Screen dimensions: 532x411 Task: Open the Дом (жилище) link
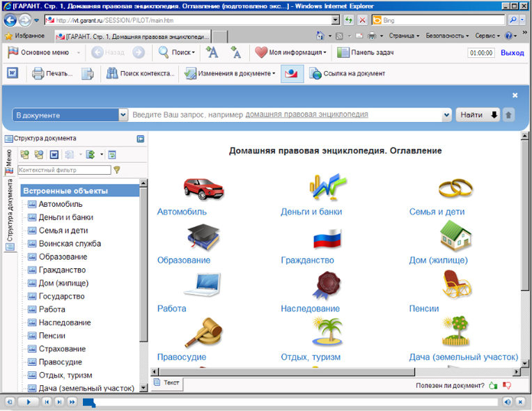[439, 261]
